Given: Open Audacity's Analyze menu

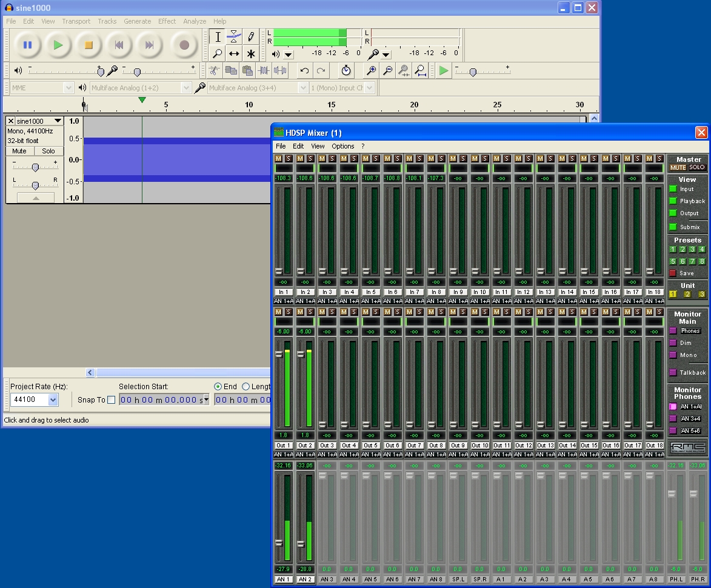Looking at the screenshot, I should (x=195, y=21).
